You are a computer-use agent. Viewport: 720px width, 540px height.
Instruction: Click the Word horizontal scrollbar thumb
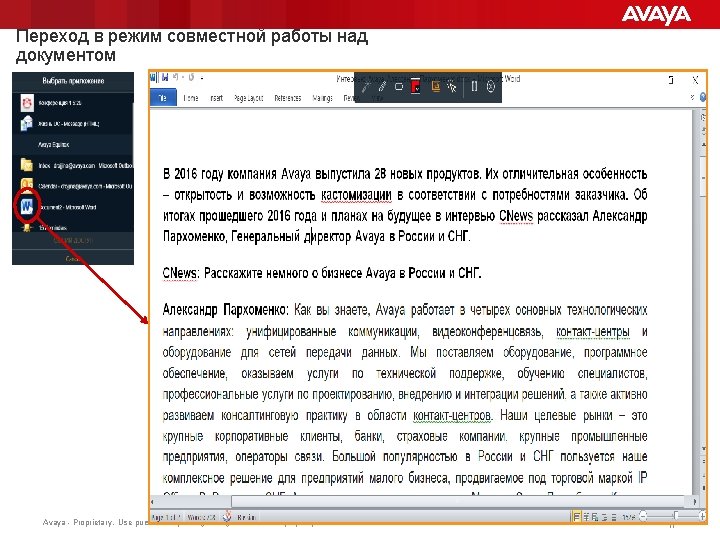point(457,501)
